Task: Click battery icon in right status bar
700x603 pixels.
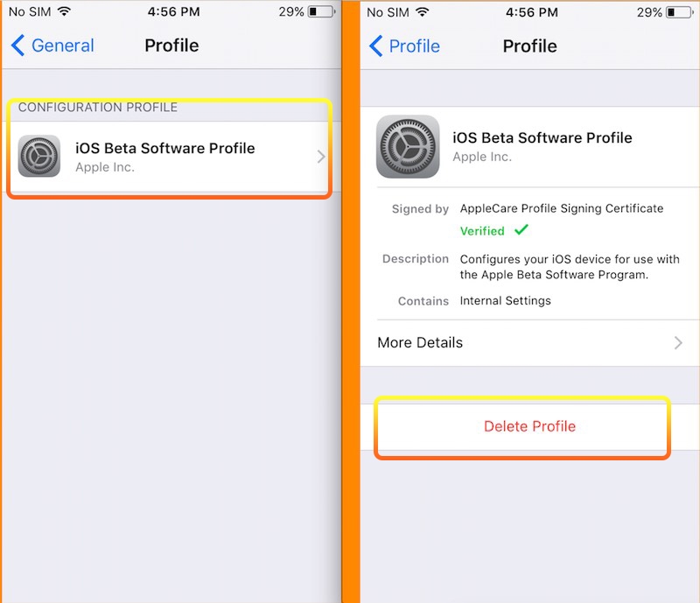Action: (680, 12)
